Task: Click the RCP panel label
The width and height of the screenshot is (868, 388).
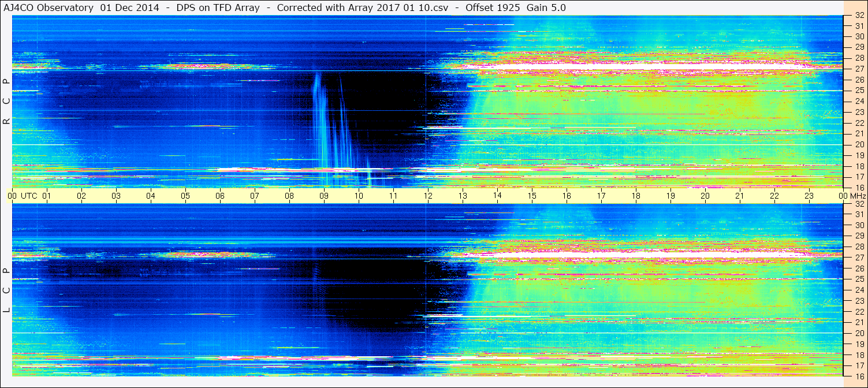Action: click(x=6, y=101)
